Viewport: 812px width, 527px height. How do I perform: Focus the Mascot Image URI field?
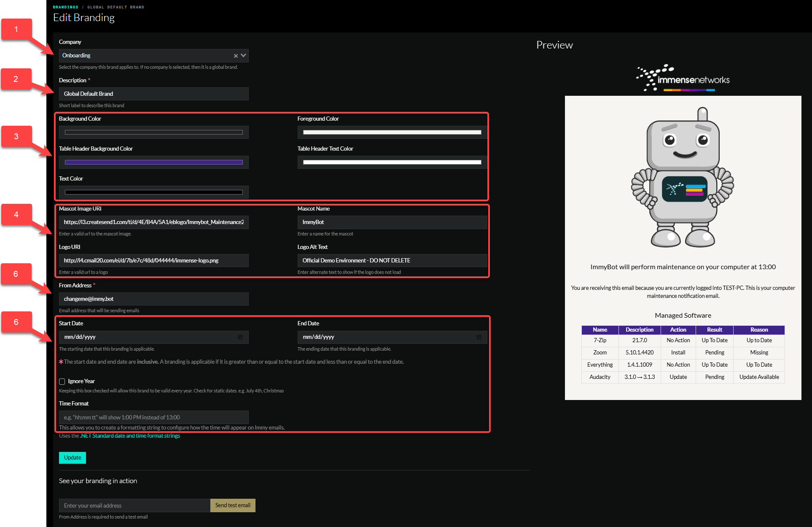point(153,222)
